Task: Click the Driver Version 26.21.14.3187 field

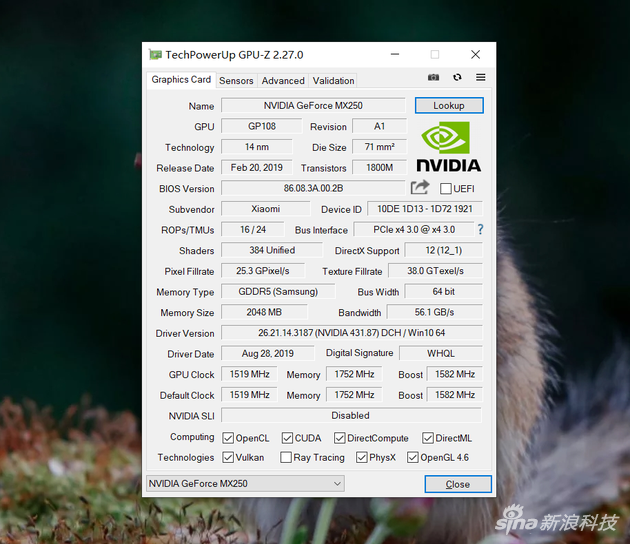Action: click(x=352, y=333)
